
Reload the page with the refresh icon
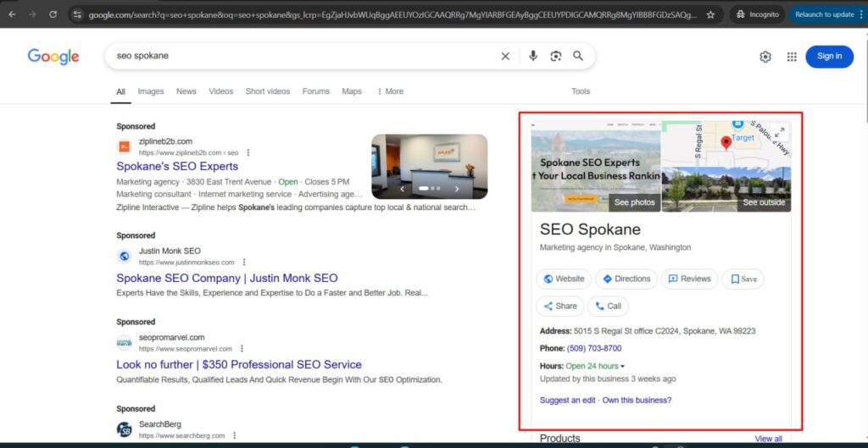53,15
